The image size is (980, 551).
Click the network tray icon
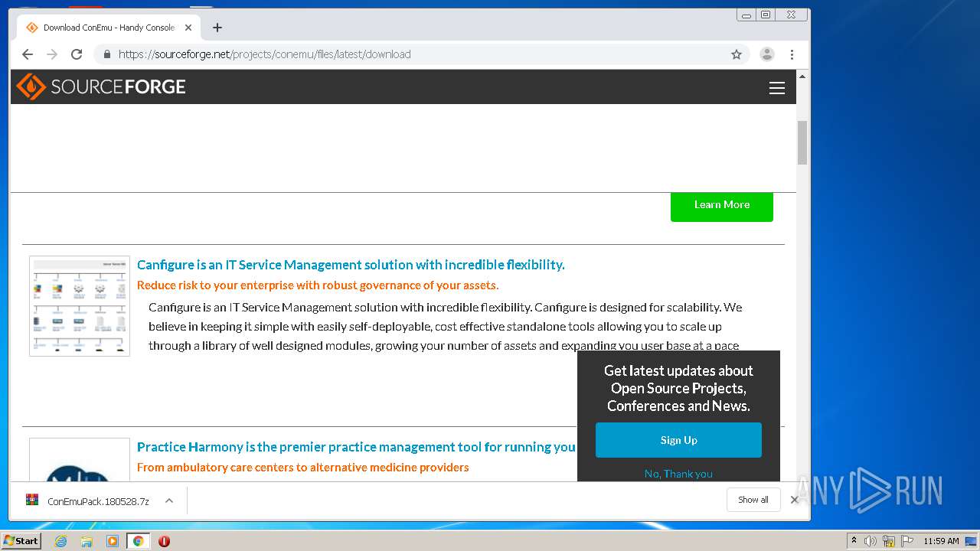(x=889, y=541)
